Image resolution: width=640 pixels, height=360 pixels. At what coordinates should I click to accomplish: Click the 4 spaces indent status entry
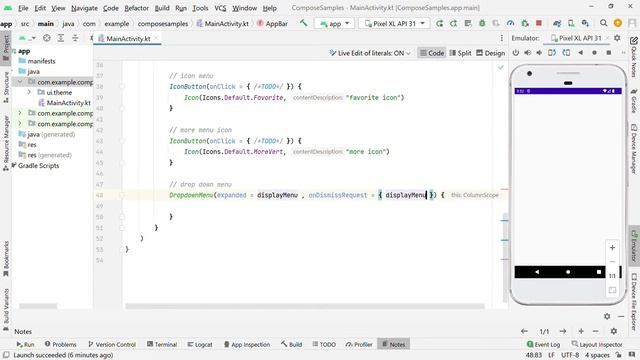(597, 355)
